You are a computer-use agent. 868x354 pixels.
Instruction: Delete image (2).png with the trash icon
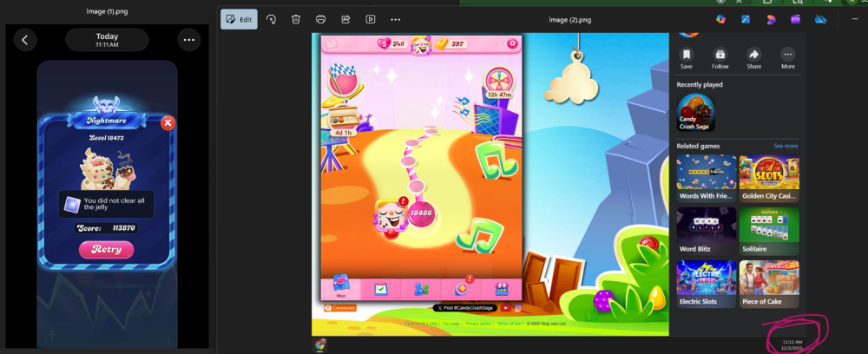pyautogui.click(x=296, y=19)
